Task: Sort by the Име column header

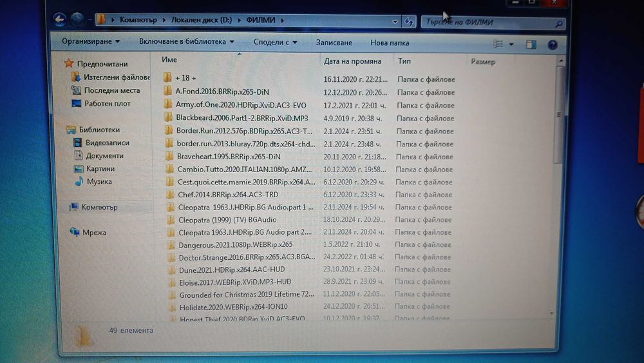Action: pyautogui.click(x=169, y=59)
